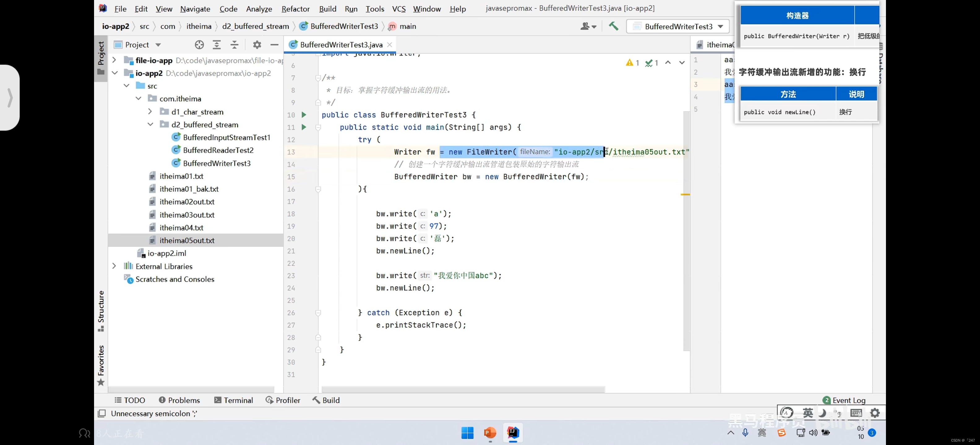The height and width of the screenshot is (445, 980).
Task: Open the Event Log
Action: click(x=844, y=400)
